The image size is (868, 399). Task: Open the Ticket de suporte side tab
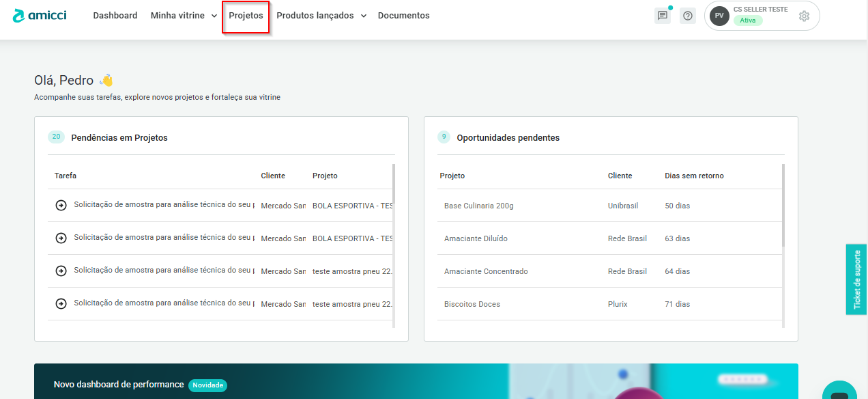point(857,279)
